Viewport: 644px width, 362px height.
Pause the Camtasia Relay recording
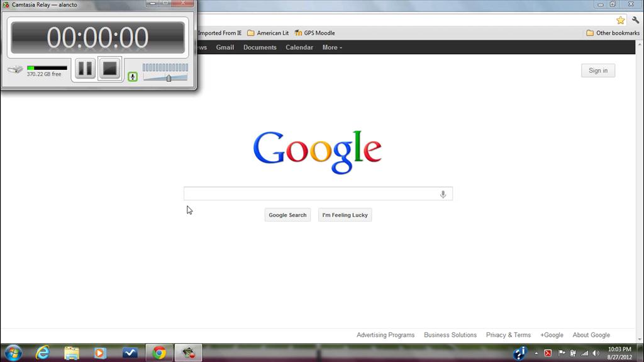[x=85, y=69]
